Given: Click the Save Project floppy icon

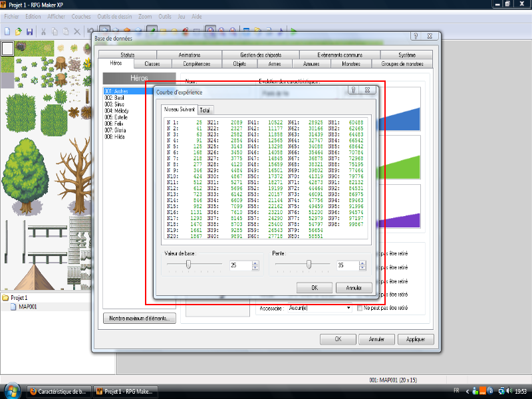Looking at the screenshot, I should [29, 31].
